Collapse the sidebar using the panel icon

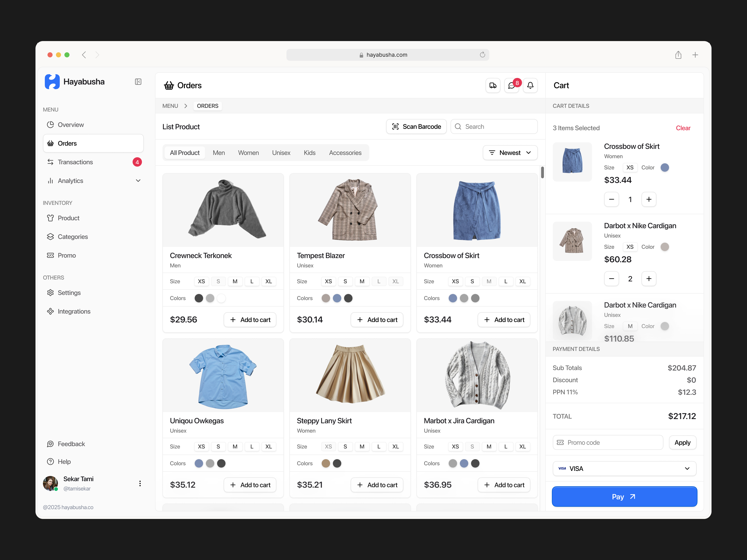(138, 82)
